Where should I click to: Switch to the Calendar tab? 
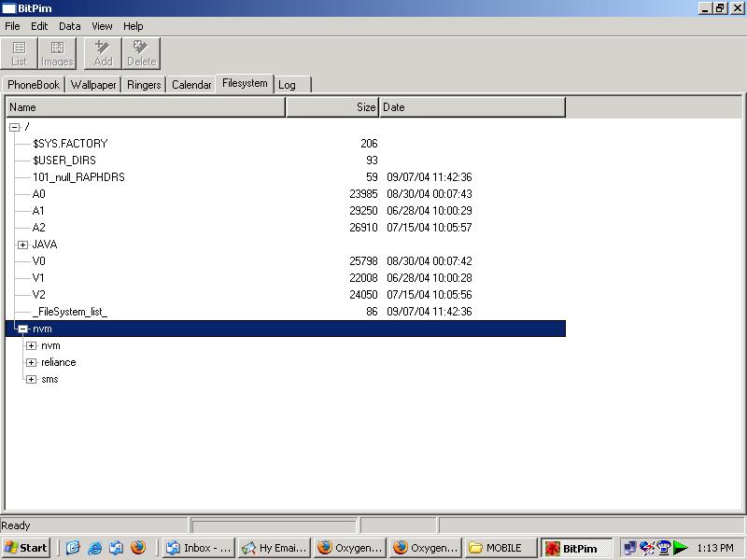tap(191, 85)
